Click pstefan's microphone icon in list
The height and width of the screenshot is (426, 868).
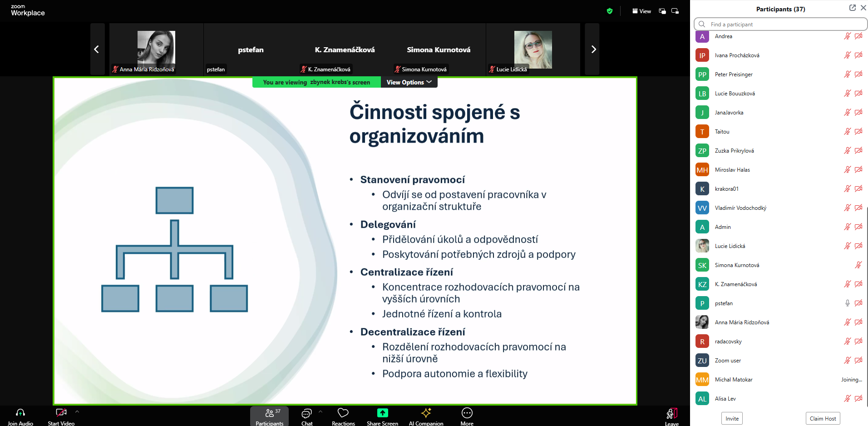(847, 303)
